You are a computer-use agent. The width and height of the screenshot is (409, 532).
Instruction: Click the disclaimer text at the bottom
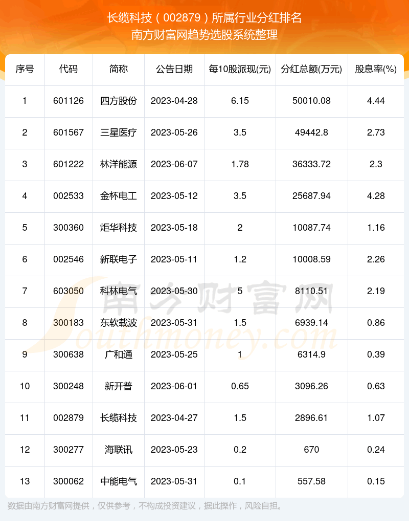point(145,506)
